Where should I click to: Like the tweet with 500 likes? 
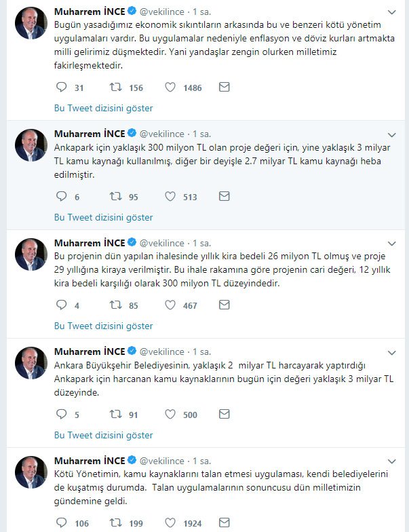click(x=170, y=414)
